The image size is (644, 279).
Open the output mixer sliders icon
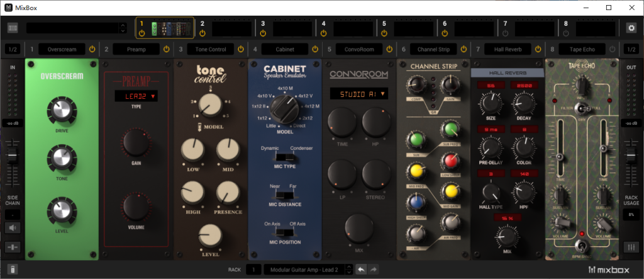click(631, 247)
